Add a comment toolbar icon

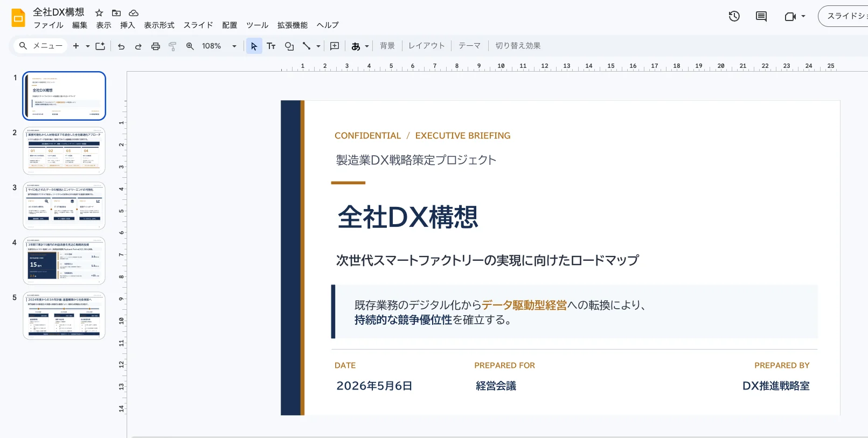click(x=335, y=46)
